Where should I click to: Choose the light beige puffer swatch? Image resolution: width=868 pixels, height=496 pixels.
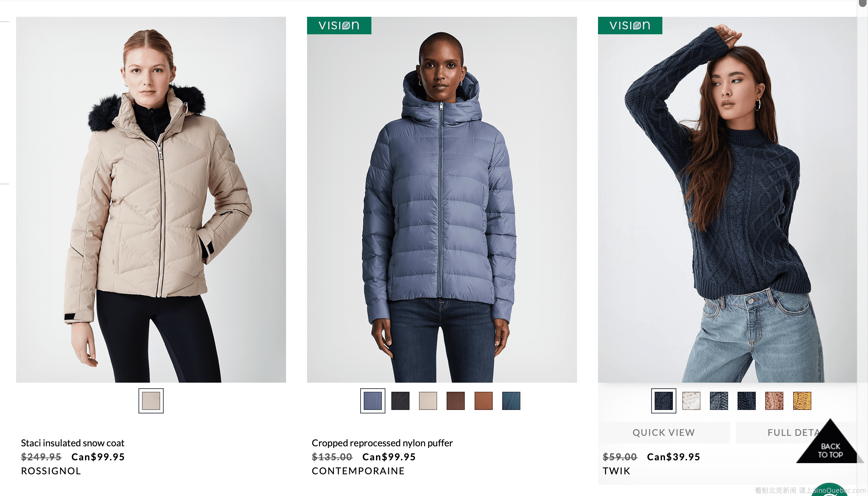coord(428,401)
